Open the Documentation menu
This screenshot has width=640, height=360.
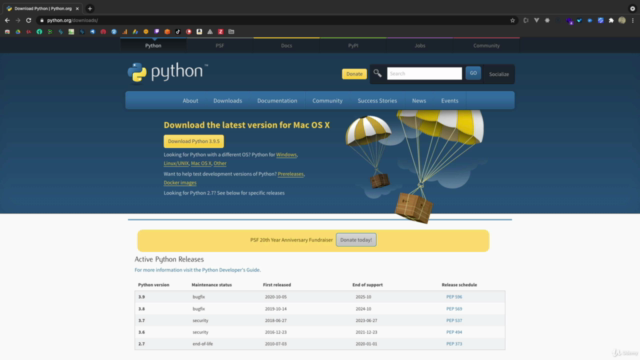[x=277, y=101]
